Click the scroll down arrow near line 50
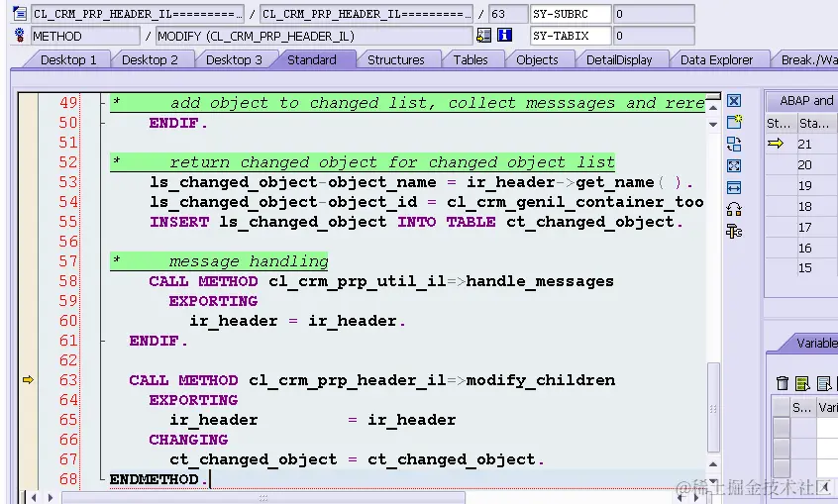Screen dimensions: 838x504 pos(713,124)
